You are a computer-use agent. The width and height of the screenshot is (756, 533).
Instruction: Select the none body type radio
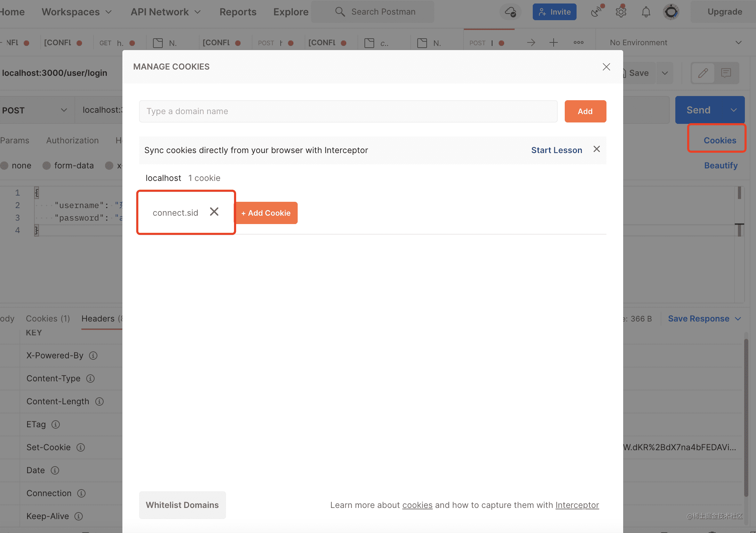(x=5, y=166)
